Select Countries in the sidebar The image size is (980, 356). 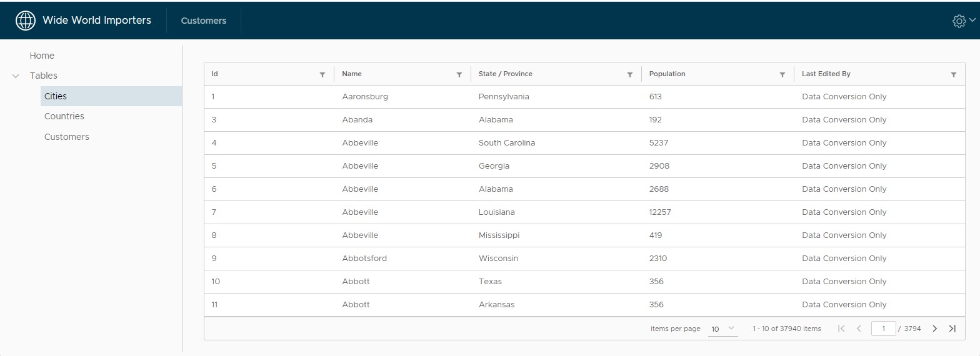[64, 116]
